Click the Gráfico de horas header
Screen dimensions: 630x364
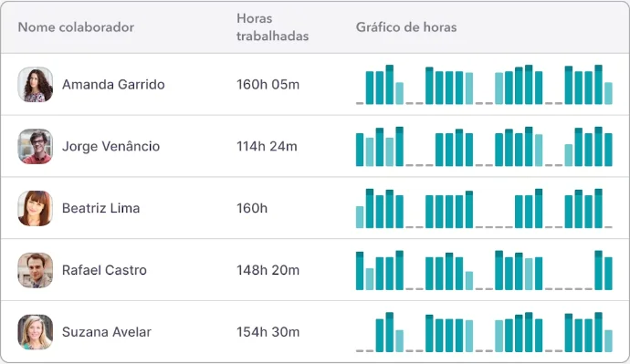pos(406,26)
